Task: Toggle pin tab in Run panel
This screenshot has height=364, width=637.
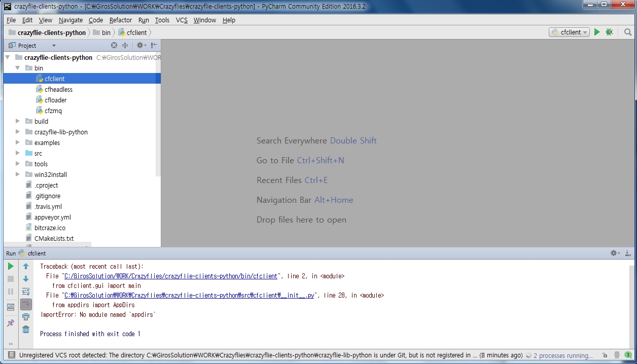Action: point(11,323)
